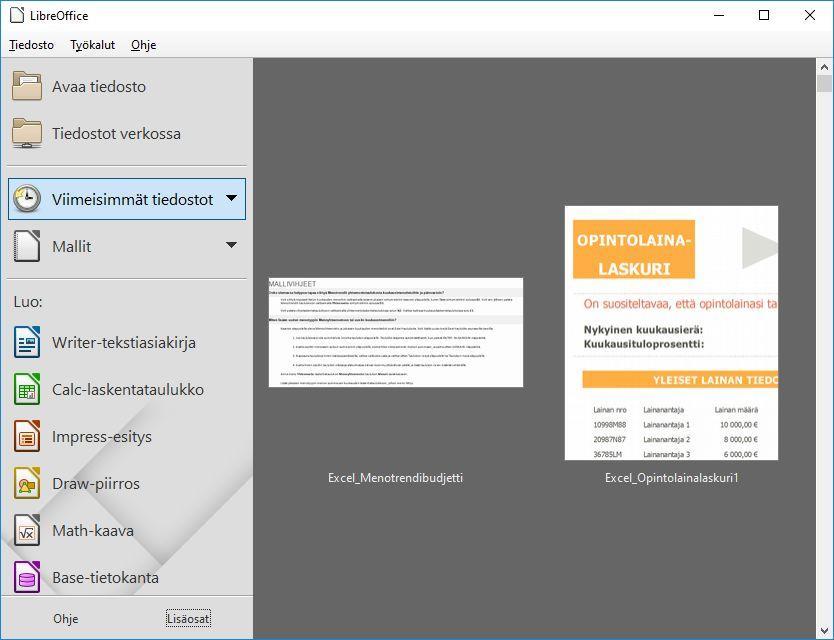Click the Impress-esitys presentation icon
The width and height of the screenshot is (834, 640).
point(27,436)
